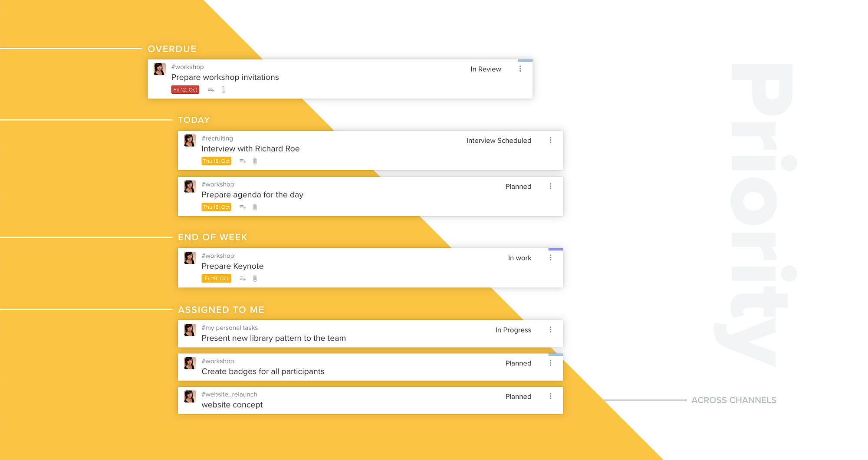The height and width of the screenshot is (460, 868).
Task: Click the add subtask icon on Interview with Richard Roe
Action: click(x=243, y=161)
